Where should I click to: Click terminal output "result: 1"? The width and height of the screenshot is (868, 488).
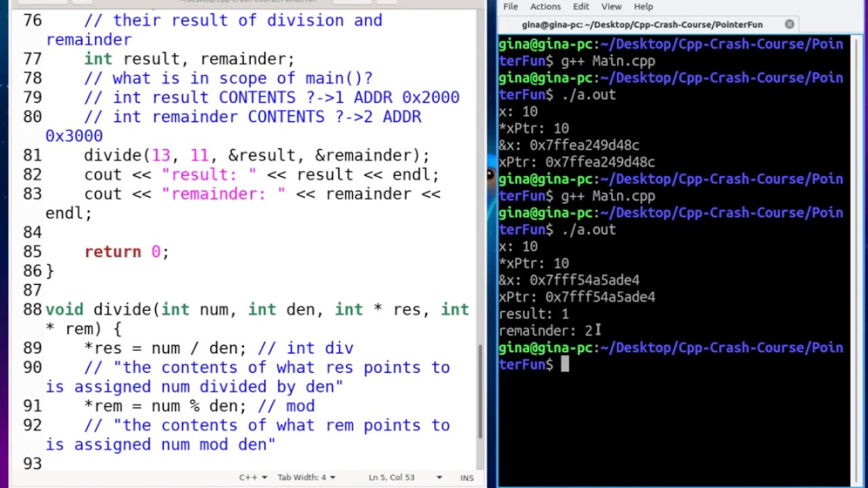(x=534, y=314)
